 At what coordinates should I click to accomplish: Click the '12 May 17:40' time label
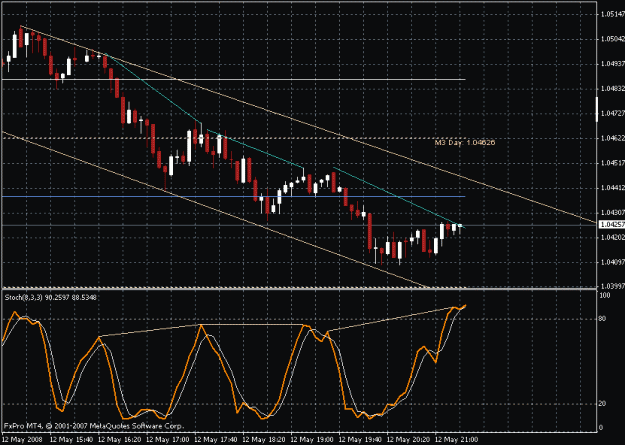[x=216, y=440]
